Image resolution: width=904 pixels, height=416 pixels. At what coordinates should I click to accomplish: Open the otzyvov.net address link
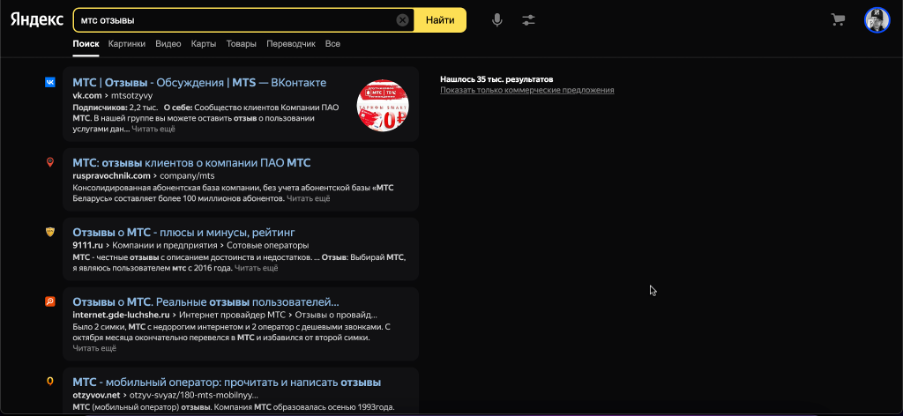(x=96, y=395)
